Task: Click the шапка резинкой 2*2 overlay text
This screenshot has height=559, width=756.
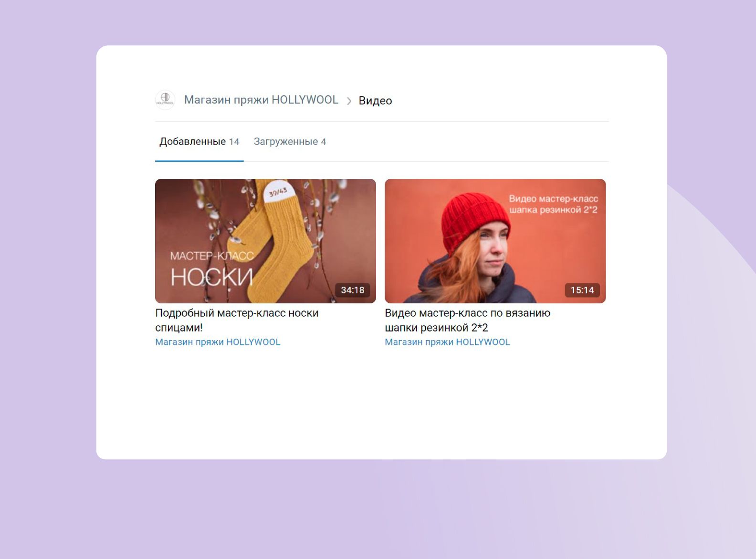Action: tap(553, 210)
